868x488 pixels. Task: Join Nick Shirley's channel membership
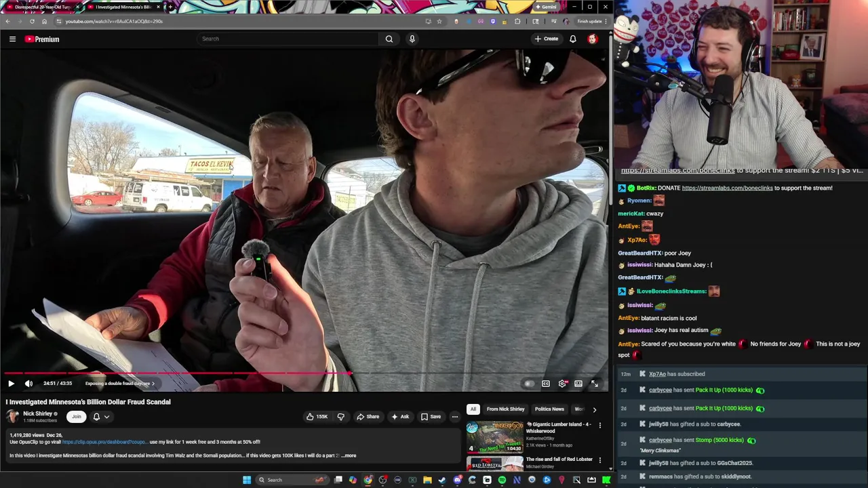point(77,417)
